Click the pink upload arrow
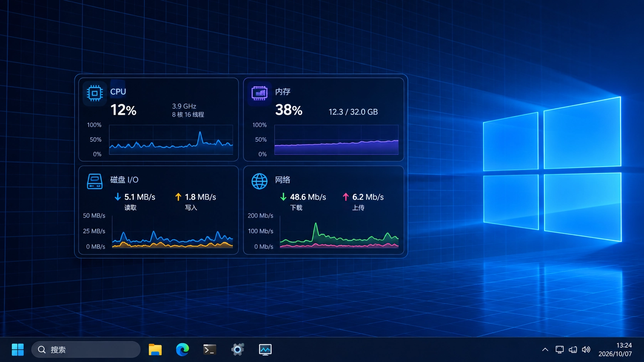This screenshot has height=362, width=644. point(346,197)
